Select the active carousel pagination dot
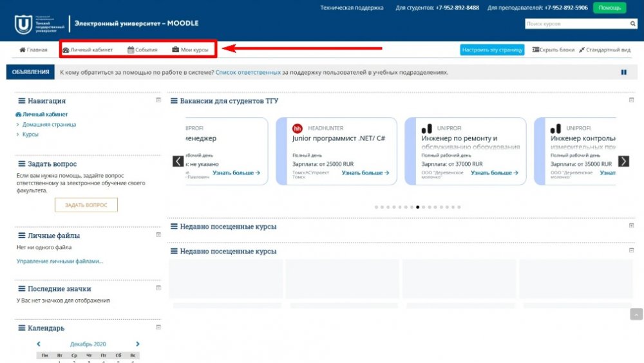This screenshot has width=644, height=363. (x=418, y=207)
